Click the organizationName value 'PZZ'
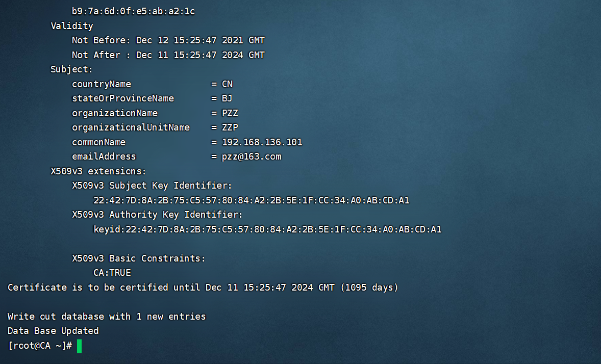This screenshot has width=601, height=364. (x=230, y=113)
